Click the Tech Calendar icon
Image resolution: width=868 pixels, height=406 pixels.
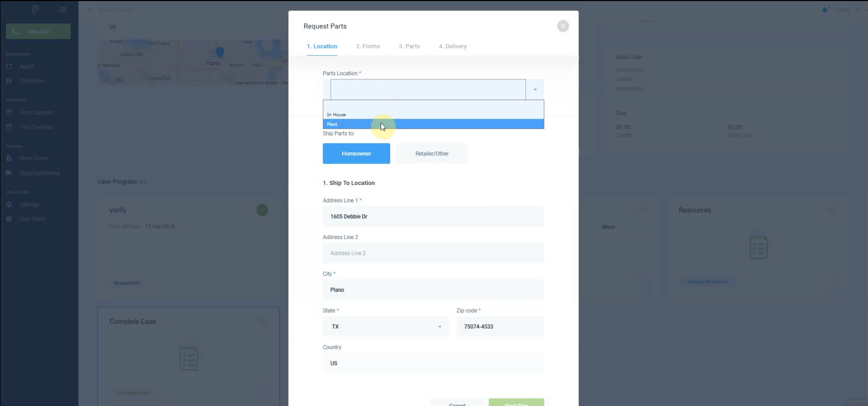[9, 112]
